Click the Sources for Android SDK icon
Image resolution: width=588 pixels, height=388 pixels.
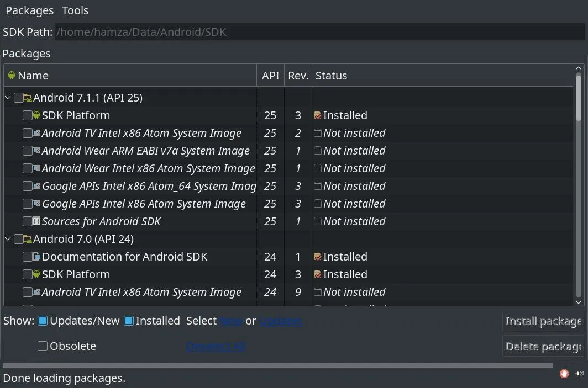37,221
